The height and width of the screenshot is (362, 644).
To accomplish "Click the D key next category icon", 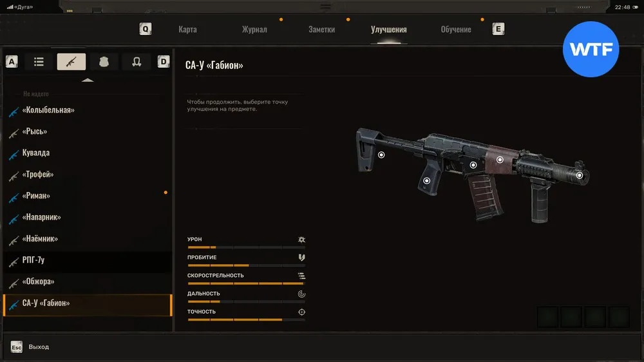I will tap(164, 62).
